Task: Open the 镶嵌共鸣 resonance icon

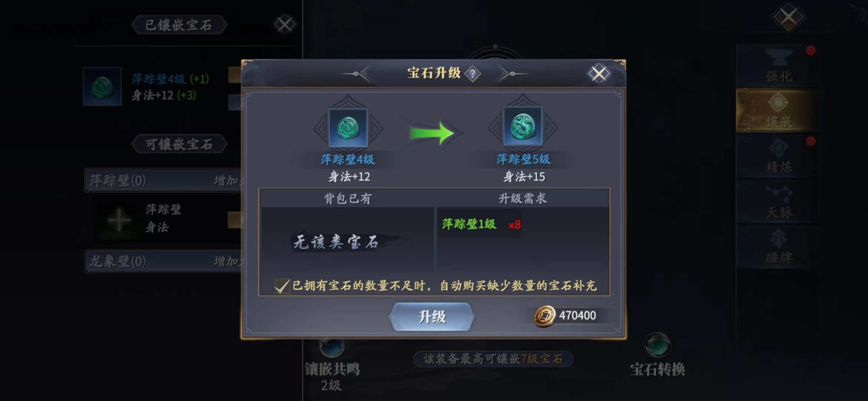Action: coord(332,346)
